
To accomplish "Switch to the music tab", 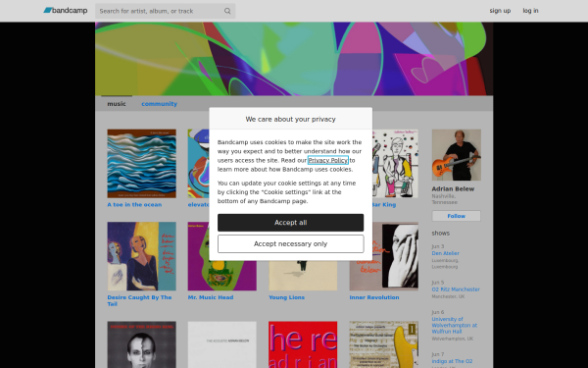I will [117, 104].
